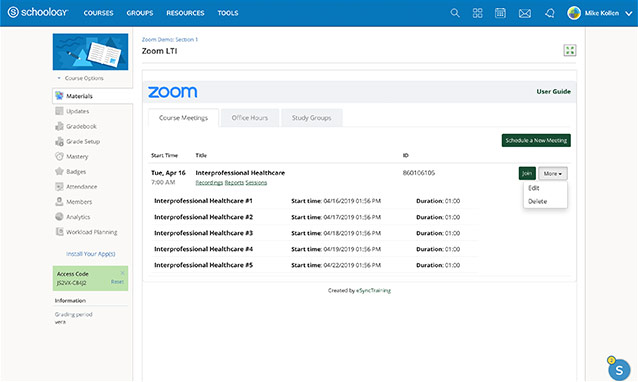
Task: Open the GROUPS menu
Action: click(140, 13)
